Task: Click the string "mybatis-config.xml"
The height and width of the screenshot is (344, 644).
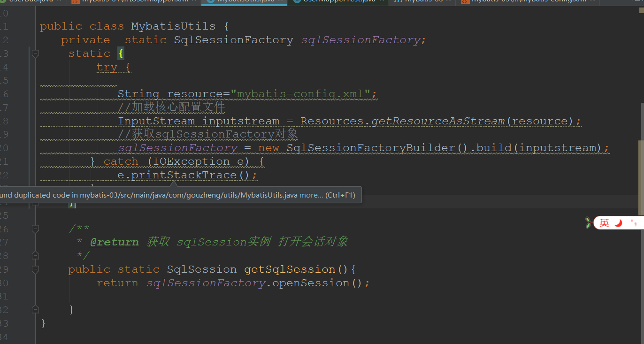Action: click(x=300, y=94)
